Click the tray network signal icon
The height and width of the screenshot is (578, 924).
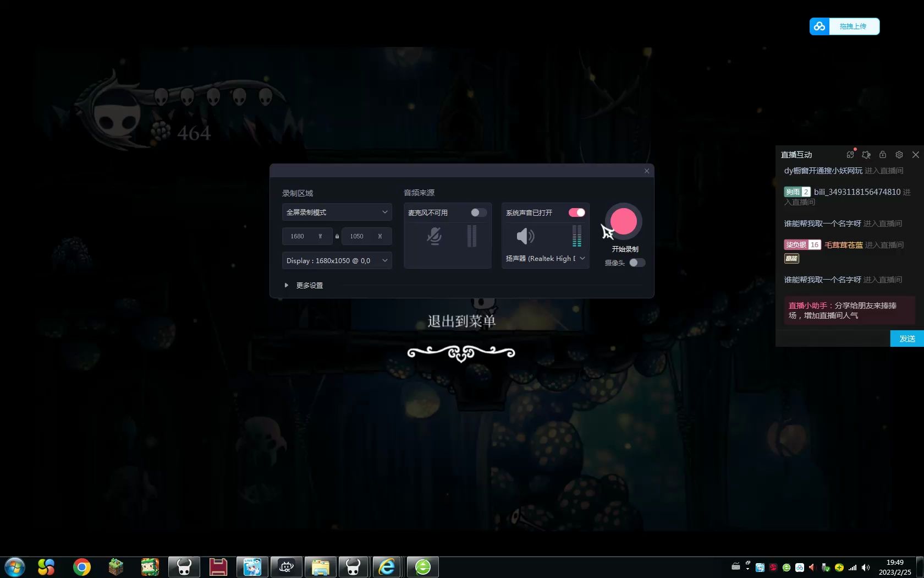click(853, 568)
